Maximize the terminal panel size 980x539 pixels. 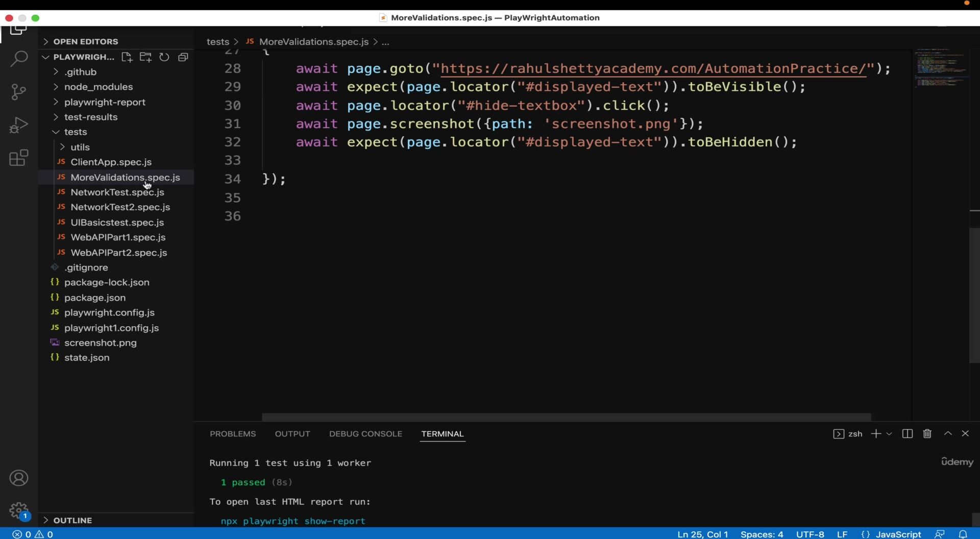point(948,433)
